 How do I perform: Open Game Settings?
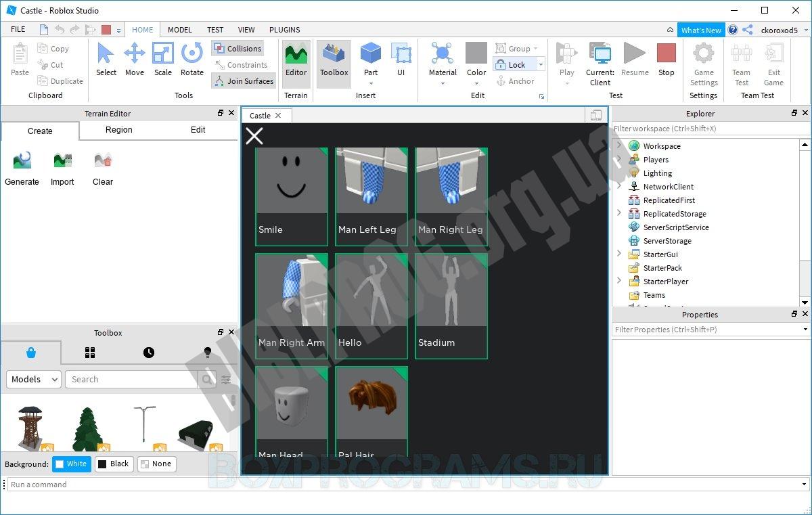pyautogui.click(x=704, y=64)
